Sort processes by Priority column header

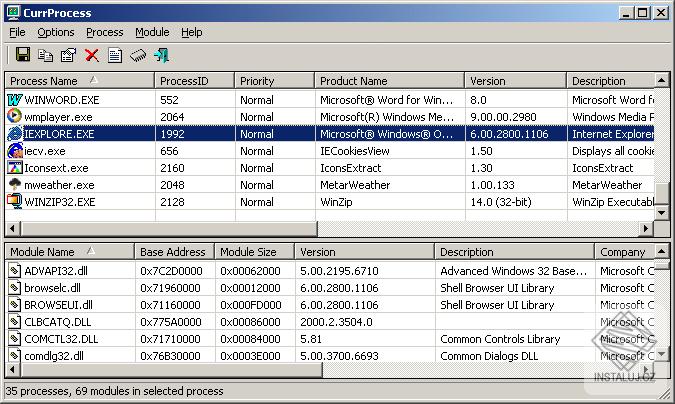(274, 81)
